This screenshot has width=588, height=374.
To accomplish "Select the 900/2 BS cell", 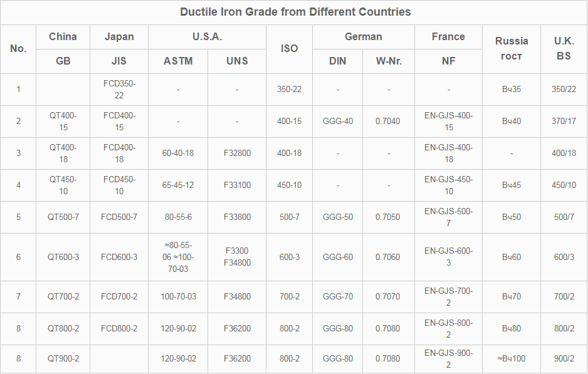I will coord(564,358).
